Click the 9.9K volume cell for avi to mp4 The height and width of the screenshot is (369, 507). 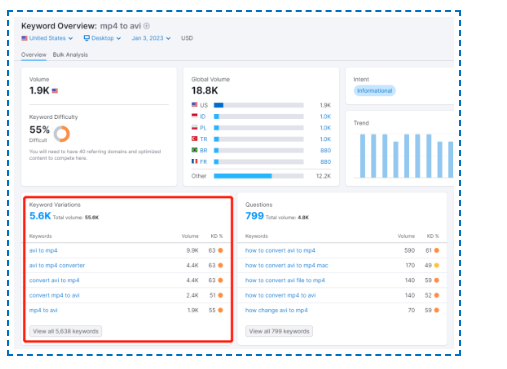click(x=192, y=251)
